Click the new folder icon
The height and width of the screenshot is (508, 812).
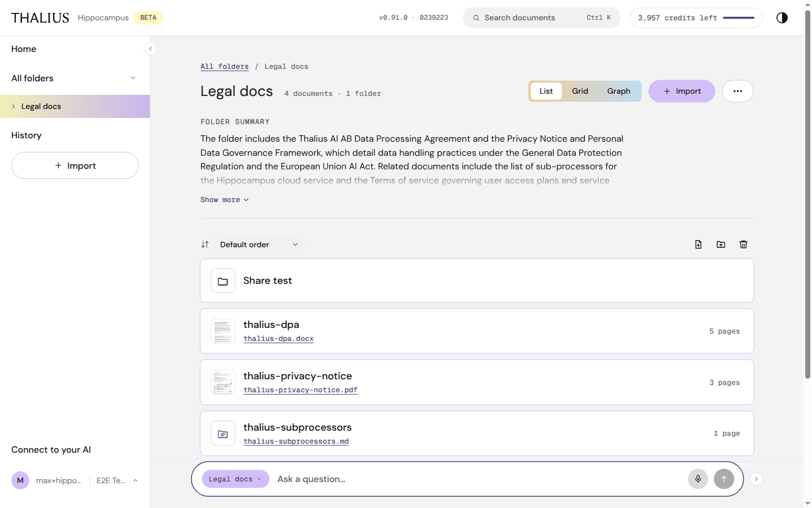coord(721,244)
